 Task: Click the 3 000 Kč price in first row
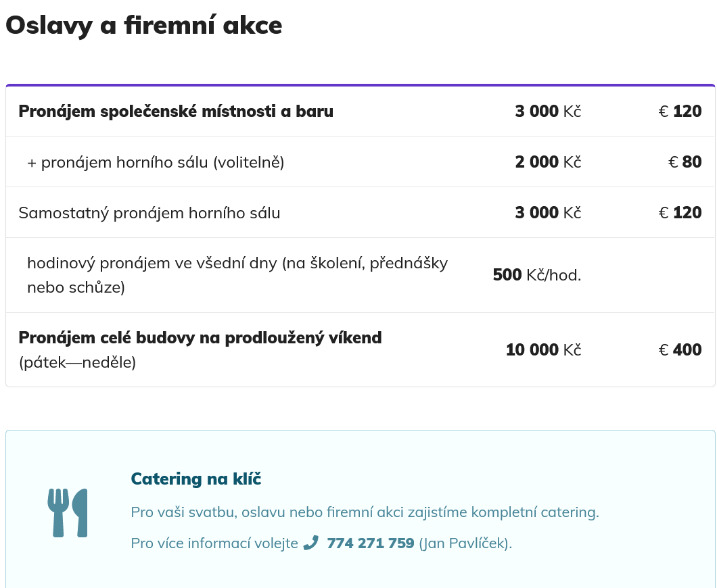click(548, 111)
